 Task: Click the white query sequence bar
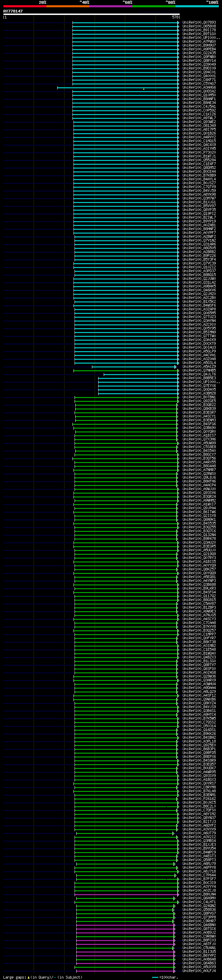[x=91, y=15]
